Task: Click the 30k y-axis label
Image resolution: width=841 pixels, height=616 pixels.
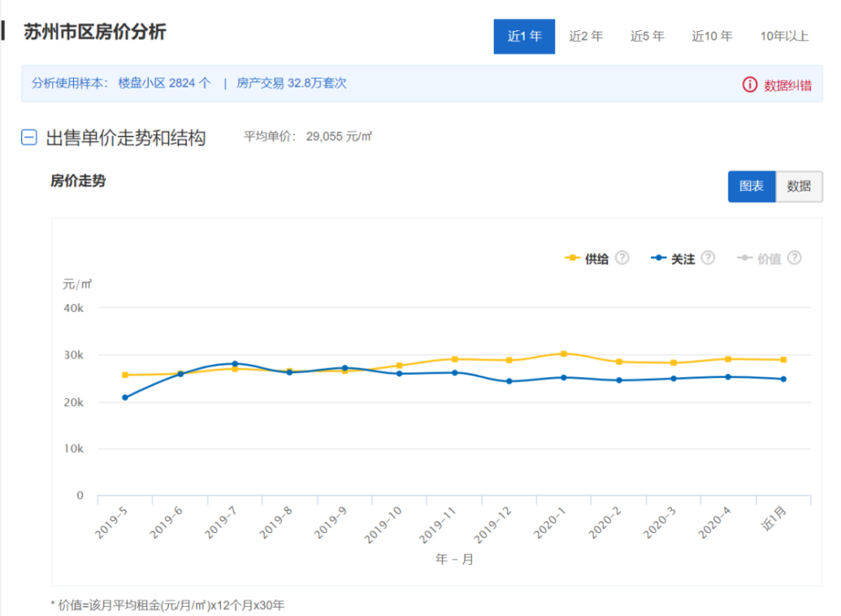Action: (x=73, y=355)
